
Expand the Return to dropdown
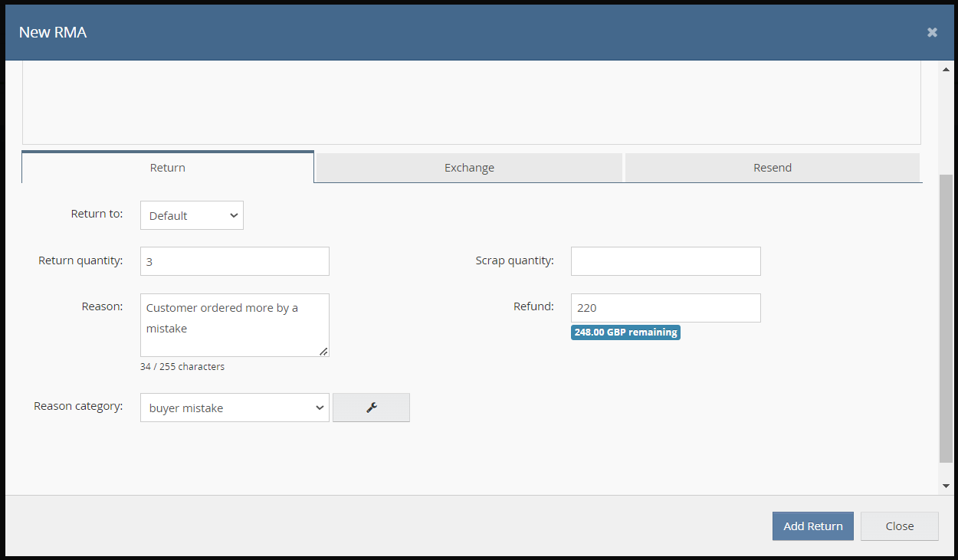[x=192, y=215]
